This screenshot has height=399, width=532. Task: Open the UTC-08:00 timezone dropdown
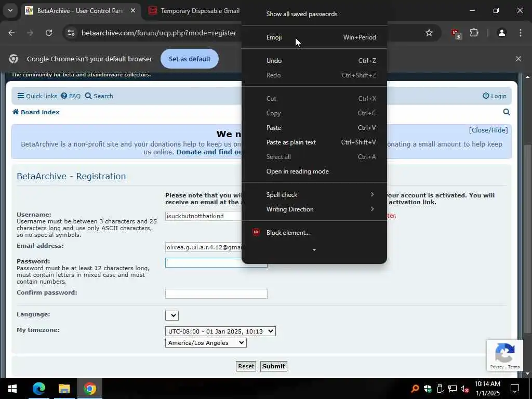[220, 331]
